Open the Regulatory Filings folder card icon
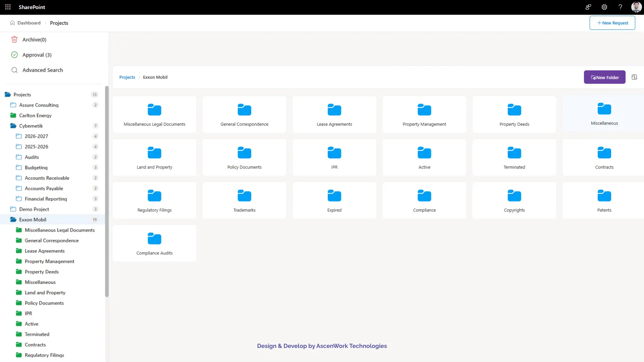This screenshot has width=644, height=362. point(154,195)
